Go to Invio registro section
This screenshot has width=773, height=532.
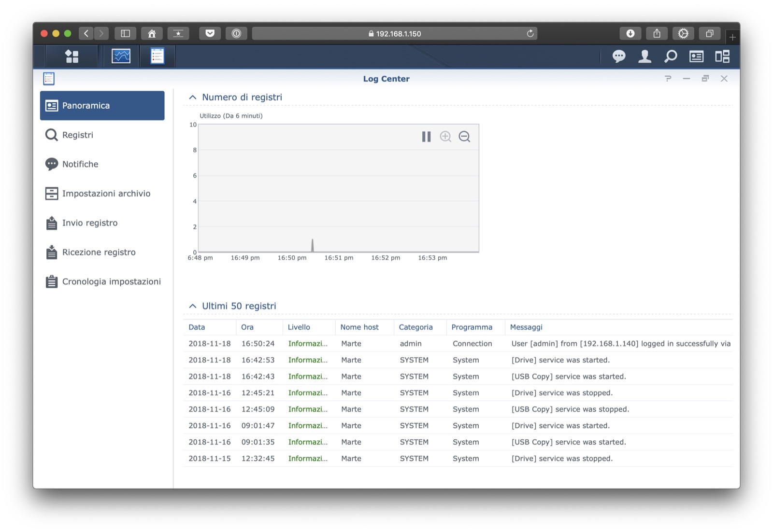[x=89, y=223]
